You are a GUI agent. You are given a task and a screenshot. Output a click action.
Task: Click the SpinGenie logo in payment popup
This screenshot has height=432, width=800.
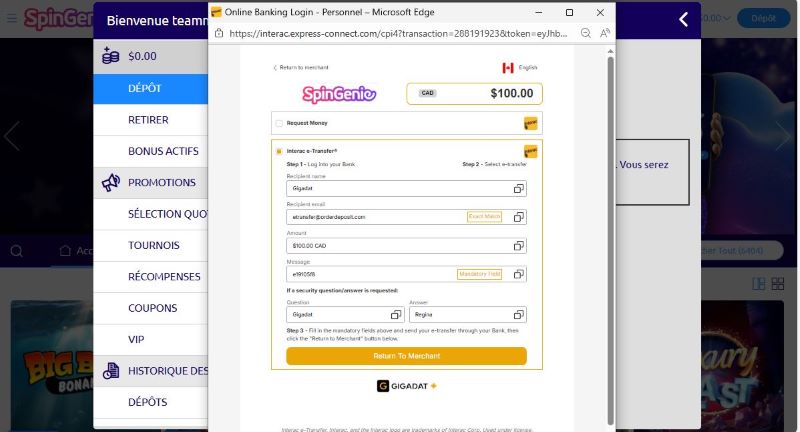(339, 94)
